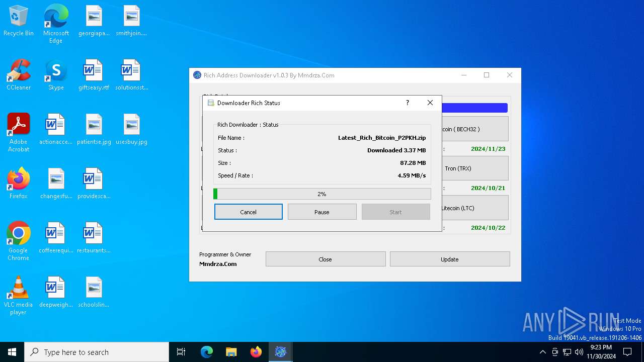Click the 2024/10/22 date label

488,227
